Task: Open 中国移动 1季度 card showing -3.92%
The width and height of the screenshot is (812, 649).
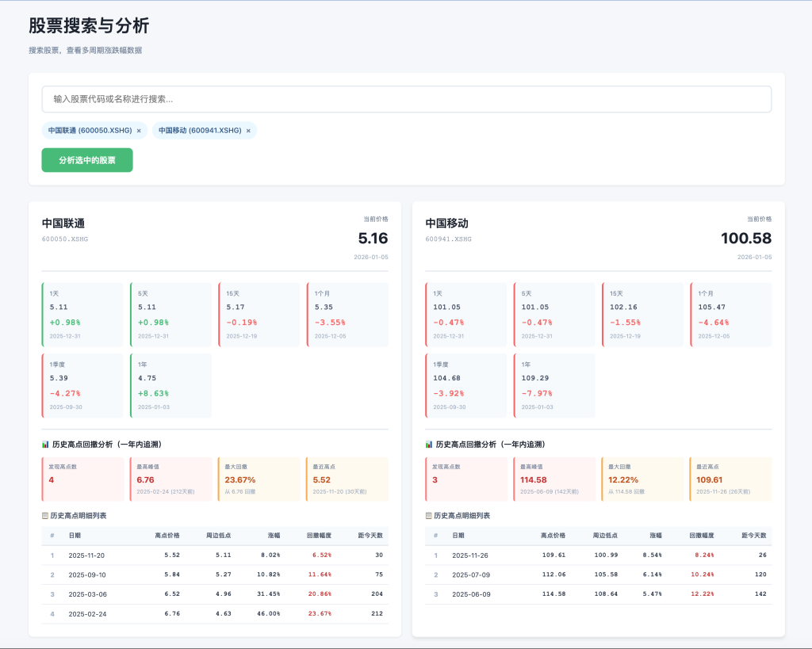Action: click(x=466, y=386)
